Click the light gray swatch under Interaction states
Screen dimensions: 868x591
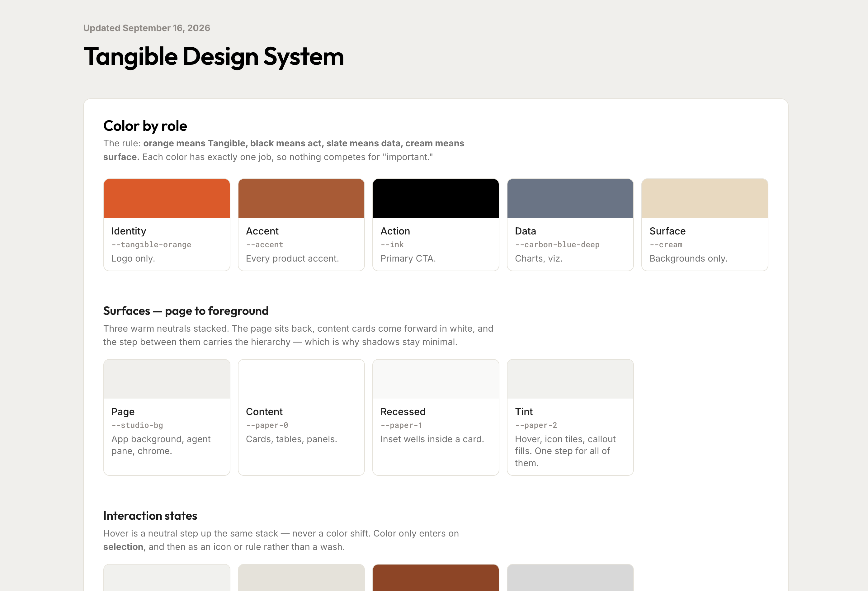point(570,578)
